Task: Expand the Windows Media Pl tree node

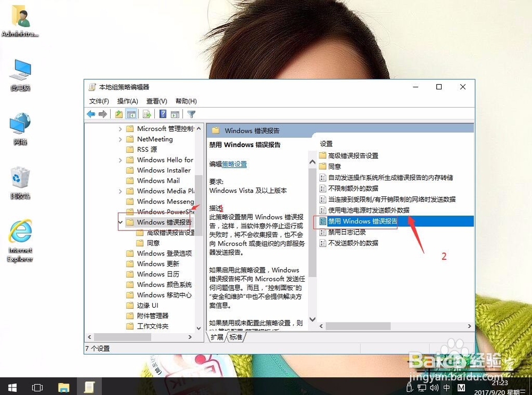Action: (x=120, y=191)
